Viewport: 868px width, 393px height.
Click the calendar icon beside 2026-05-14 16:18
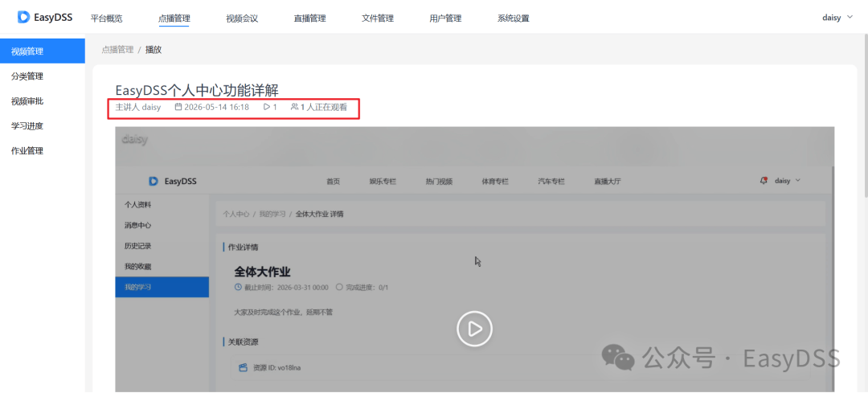(178, 107)
